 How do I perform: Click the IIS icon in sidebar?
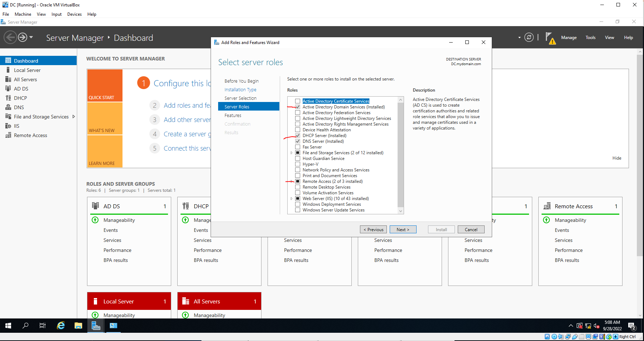pyautogui.click(x=8, y=126)
